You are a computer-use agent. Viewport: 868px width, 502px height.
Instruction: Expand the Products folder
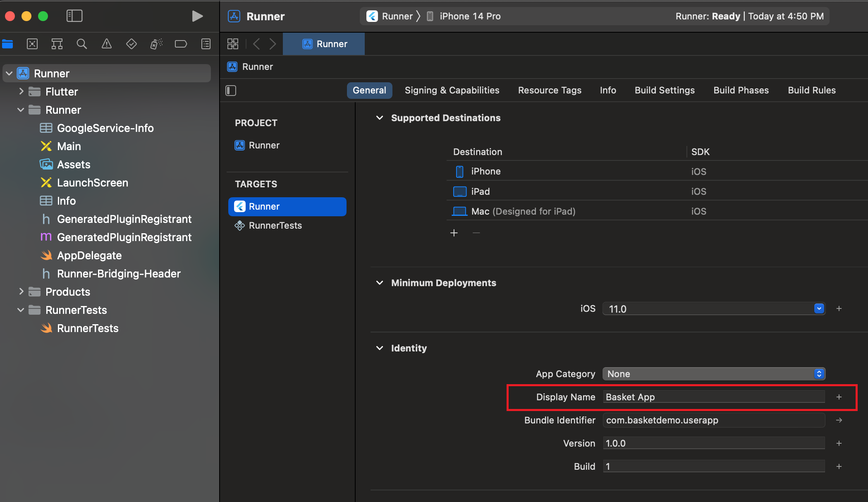pyautogui.click(x=21, y=292)
